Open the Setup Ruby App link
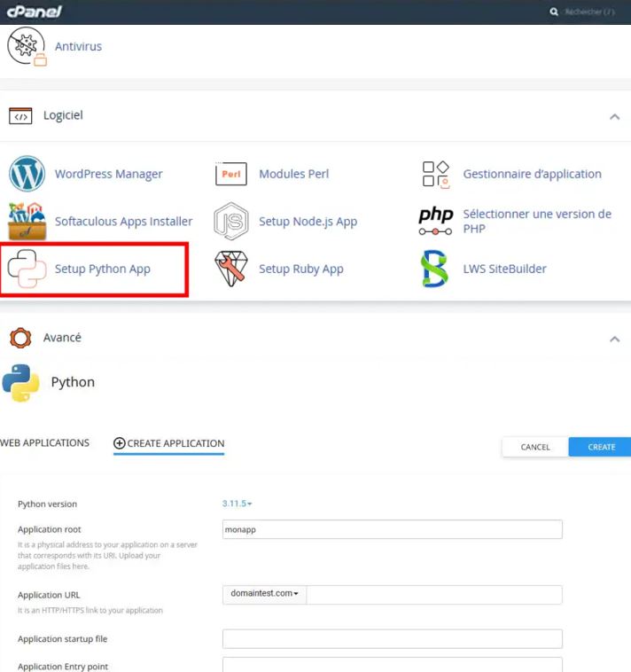This screenshot has width=631, height=672. (x=301, y=269)
